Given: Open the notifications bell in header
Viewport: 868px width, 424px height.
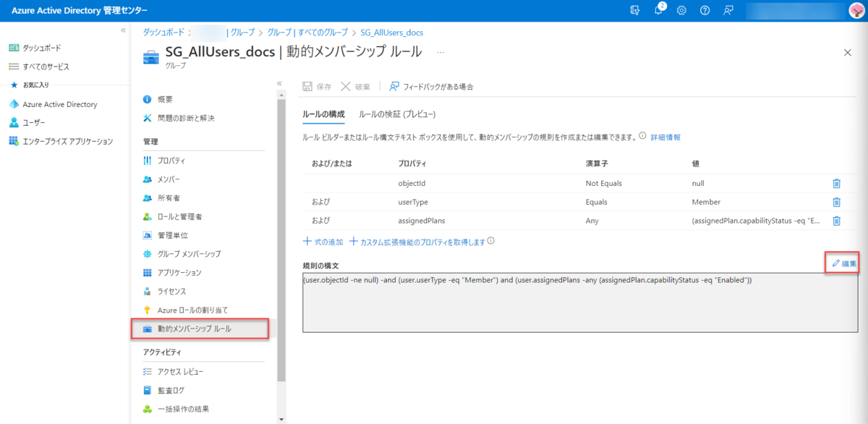Looking at the screenshot, I should pos(659,10).
